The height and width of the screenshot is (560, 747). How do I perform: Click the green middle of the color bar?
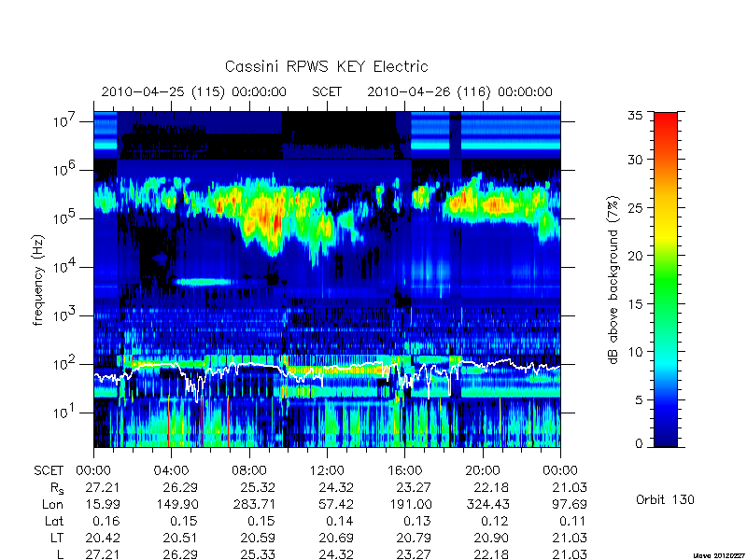(x=666, y=280)
